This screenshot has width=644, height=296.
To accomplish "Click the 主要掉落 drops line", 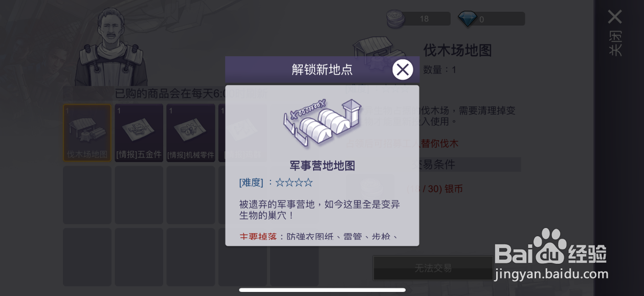I will [319, 237].
